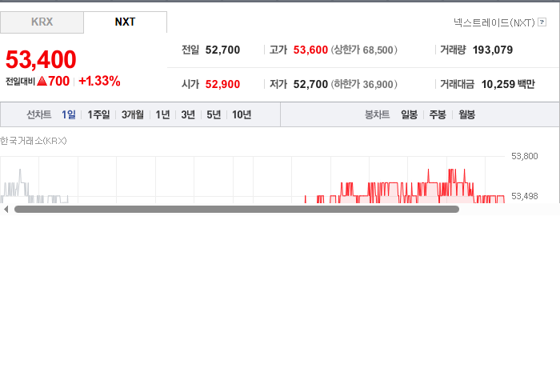The width and height of the screenshot is (560, 392).
Task: Click the 53,498 axis label
Action: point(524,196)
